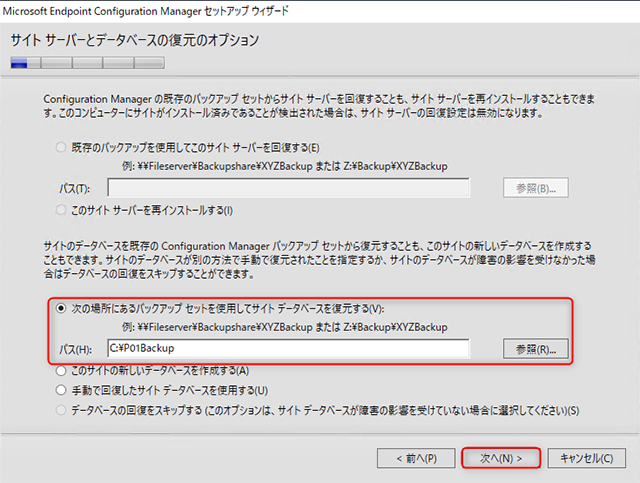Screen dimensions: 640x483
Task: Click the second wizard progress segment
Action: (56, 62)
